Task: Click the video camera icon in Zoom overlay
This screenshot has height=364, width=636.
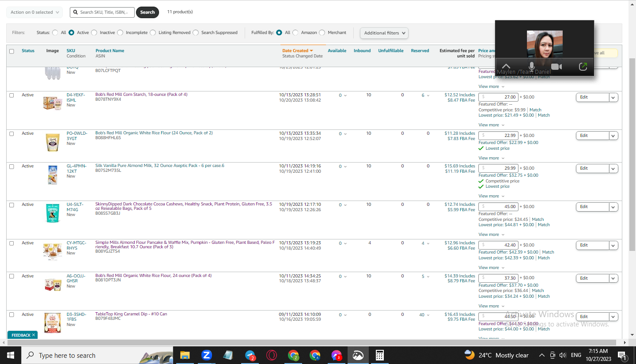Action: 556,67
